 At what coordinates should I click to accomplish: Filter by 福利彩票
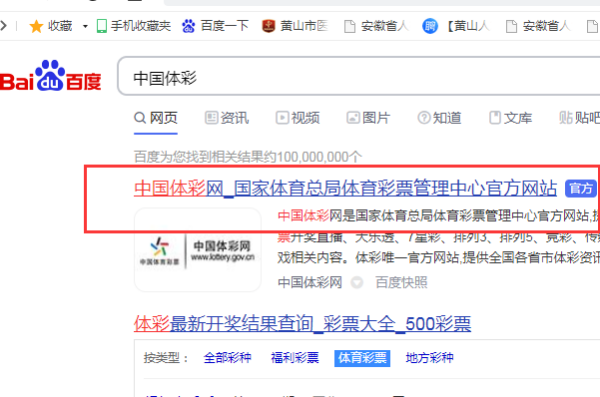coord(295,358)
